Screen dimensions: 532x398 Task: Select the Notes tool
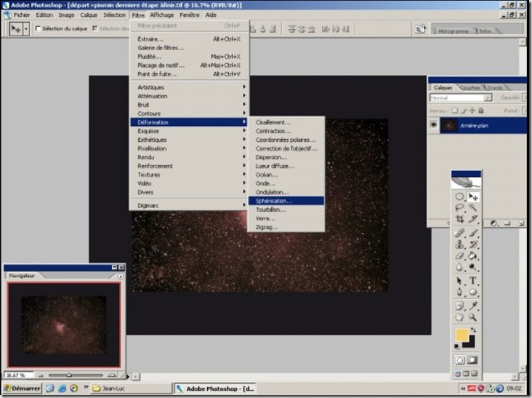[x=460, y=306]
